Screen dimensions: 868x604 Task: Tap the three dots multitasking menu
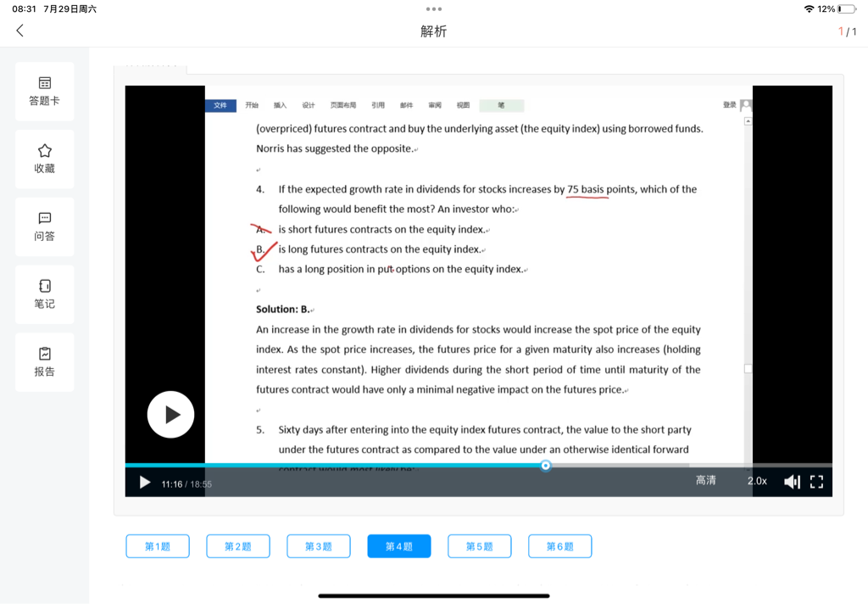[x=434, y=9]
